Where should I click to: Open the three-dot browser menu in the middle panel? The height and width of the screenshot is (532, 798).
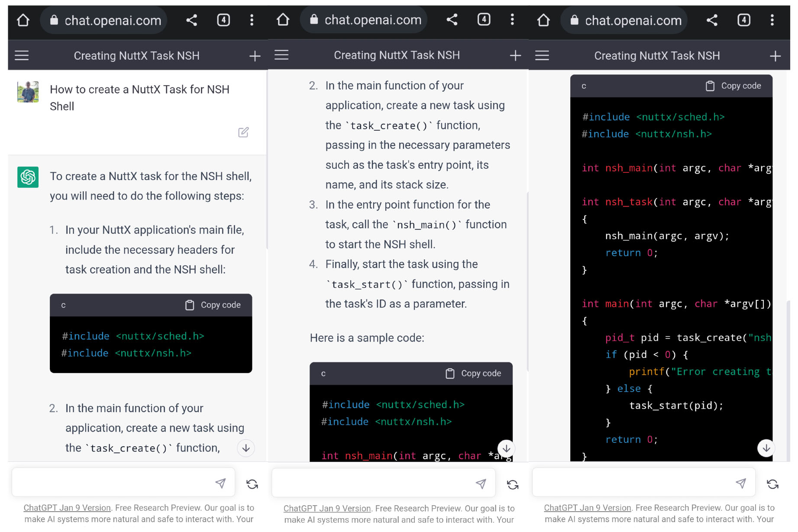point(512,19)
